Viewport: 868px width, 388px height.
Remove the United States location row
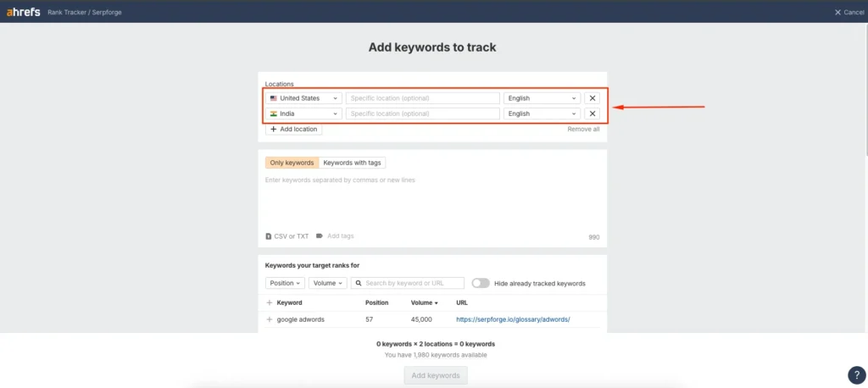593,98
